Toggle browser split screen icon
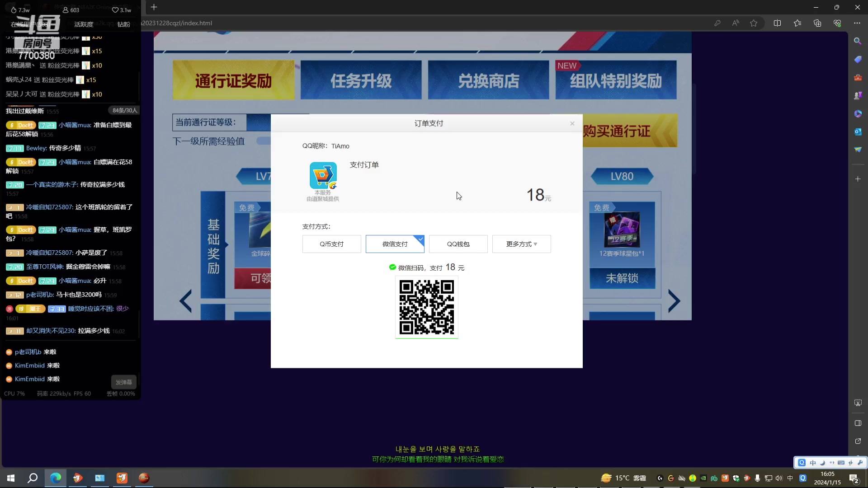 (777, 23)
